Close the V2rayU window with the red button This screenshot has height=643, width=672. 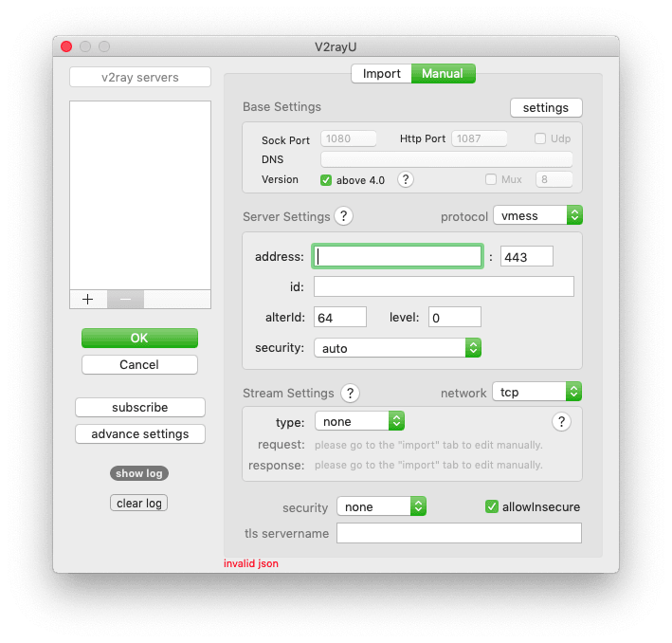pos(66,46)
